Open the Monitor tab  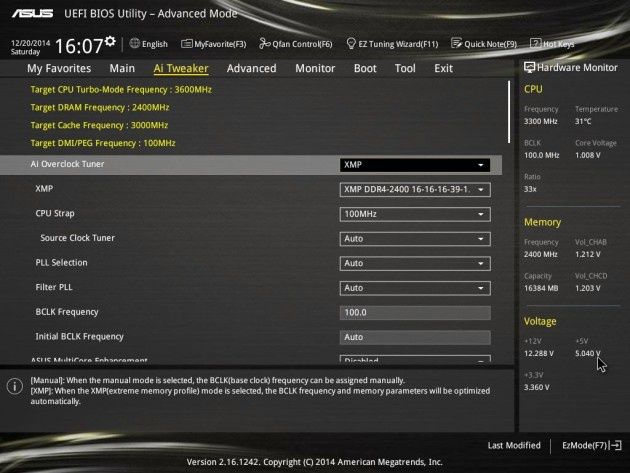point(315,68)
